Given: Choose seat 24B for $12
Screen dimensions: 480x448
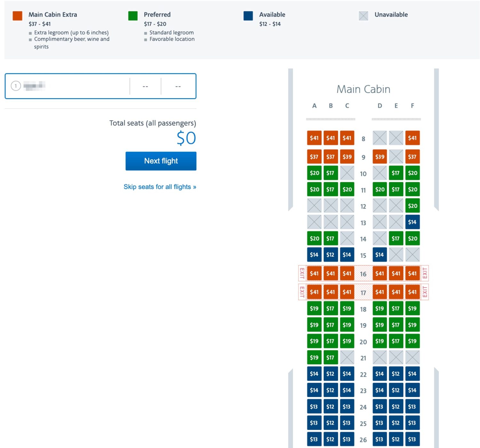Looking at the screenshot, I should (x=331, y=406).
